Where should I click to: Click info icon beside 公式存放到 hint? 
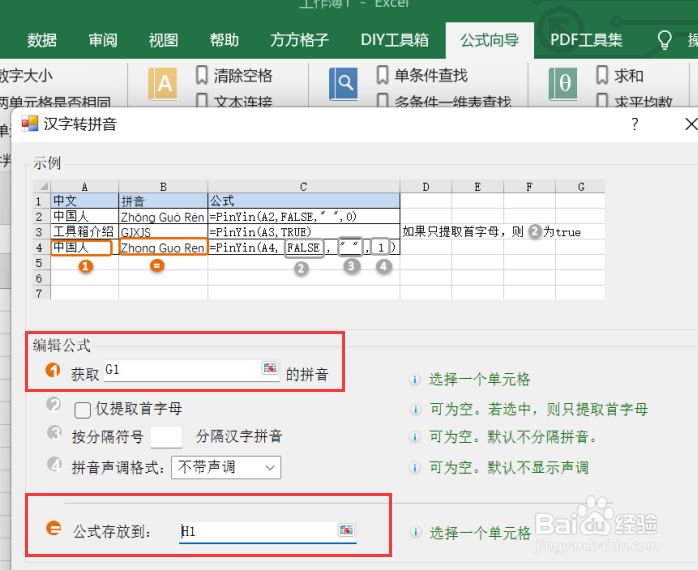coord(415,532)
